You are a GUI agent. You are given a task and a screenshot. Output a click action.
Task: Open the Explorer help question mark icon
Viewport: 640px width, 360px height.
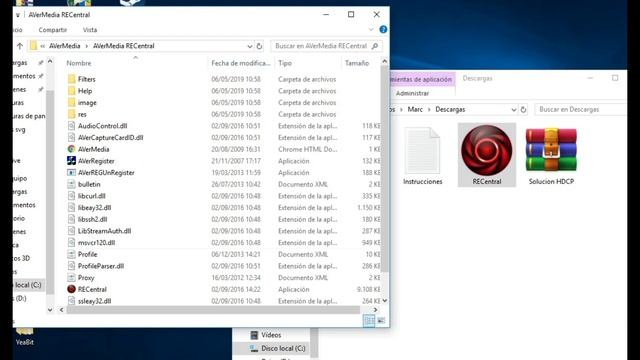pos(383,29)
